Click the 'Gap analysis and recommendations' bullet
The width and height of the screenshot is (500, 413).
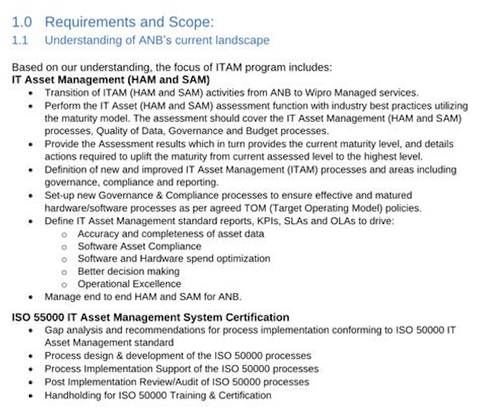(x=250, y=336)
